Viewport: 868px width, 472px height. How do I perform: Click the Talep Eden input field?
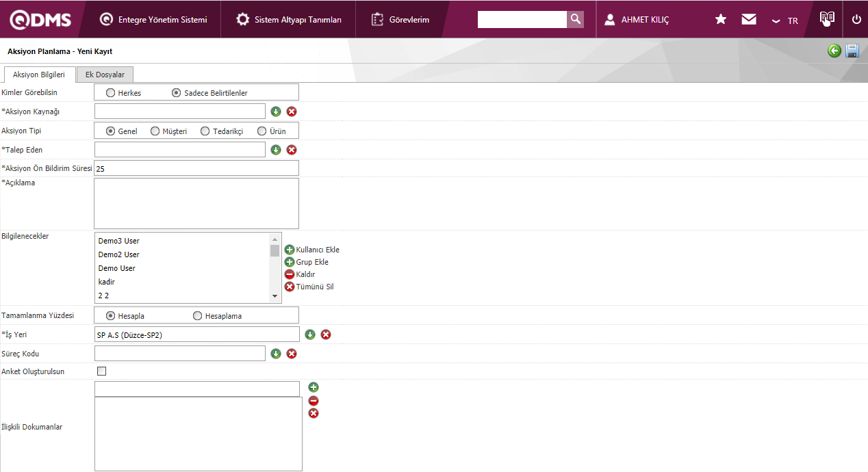point(180,150)
